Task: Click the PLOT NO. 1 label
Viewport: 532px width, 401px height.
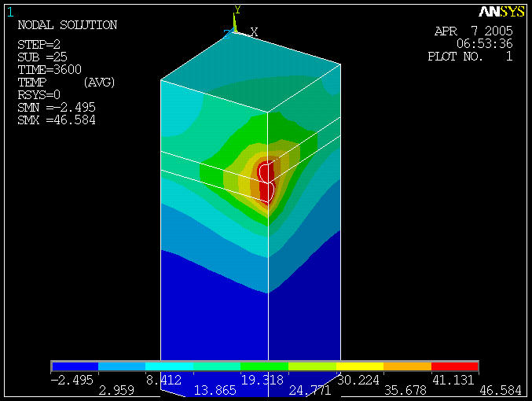Action: tap(470, 56)
